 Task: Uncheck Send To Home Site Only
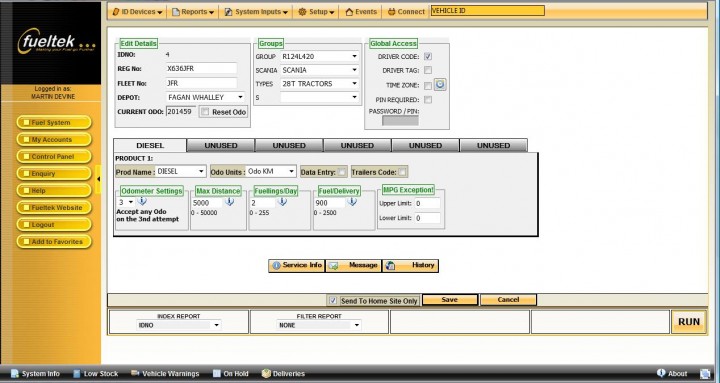click(333, 301)
